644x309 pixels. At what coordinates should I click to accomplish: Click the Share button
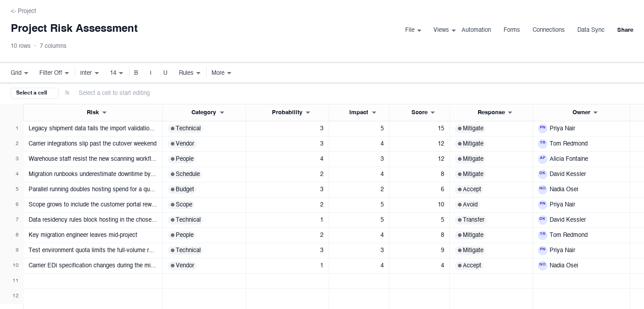[x=625, y=30]
